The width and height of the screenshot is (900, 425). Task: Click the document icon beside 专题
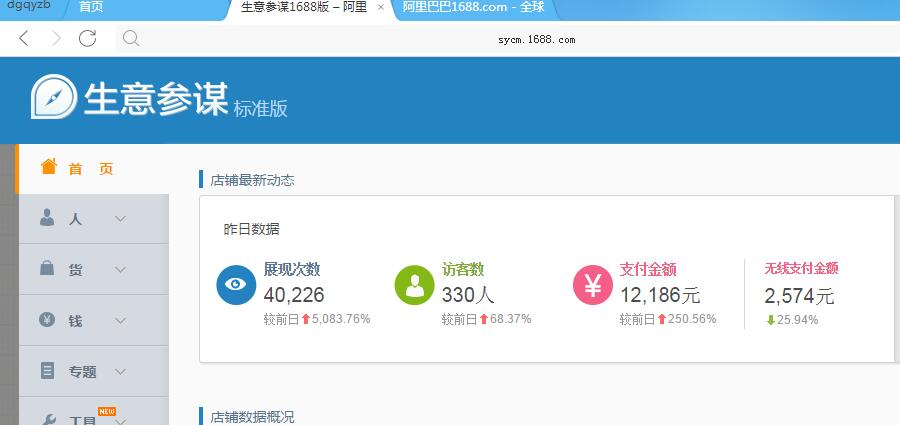(x=47, y=370)
